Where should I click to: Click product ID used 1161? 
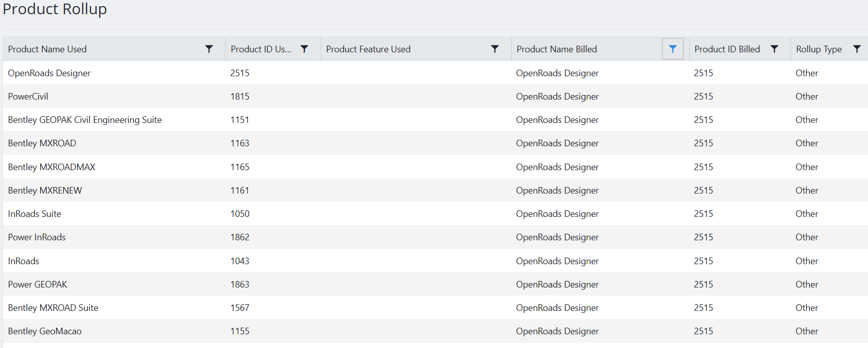240,191
